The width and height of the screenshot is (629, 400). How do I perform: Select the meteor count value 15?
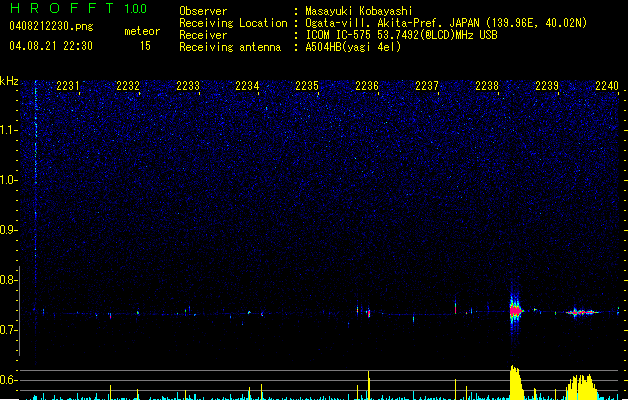tap(145, 46)
